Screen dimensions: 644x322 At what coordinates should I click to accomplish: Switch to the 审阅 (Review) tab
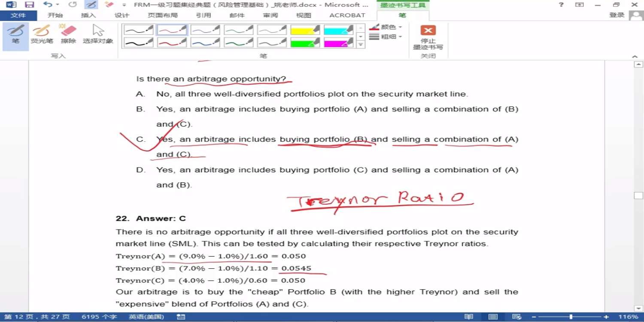pos(270,15)
